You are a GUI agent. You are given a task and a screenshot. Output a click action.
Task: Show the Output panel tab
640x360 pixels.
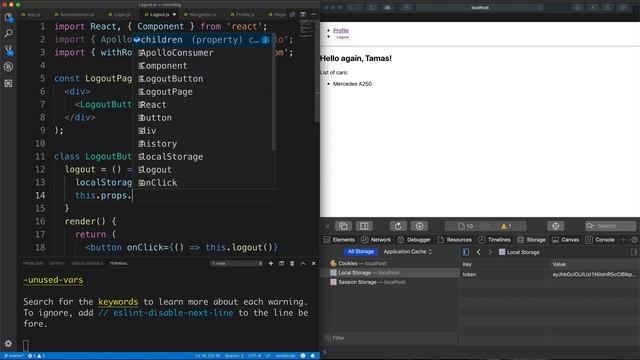point(57,264)
